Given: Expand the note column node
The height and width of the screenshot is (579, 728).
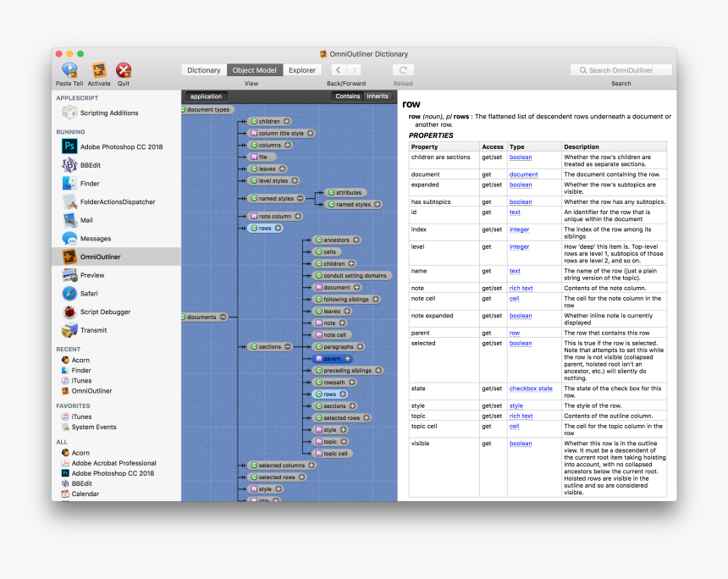Looking at the screenshot, I should coord(299,217).
